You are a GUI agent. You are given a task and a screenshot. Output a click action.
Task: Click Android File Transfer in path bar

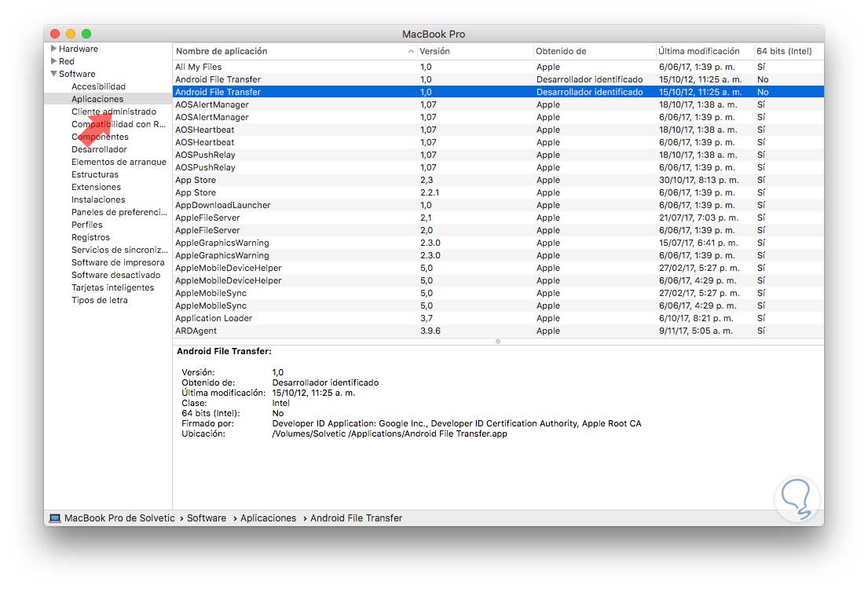coord(356,518)
